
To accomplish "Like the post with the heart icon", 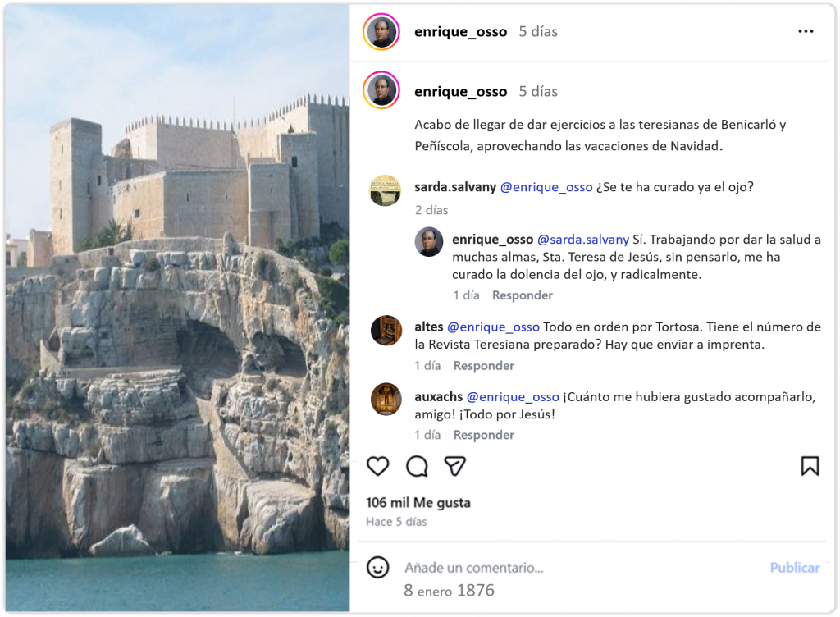I will click(x=377, y=466).
